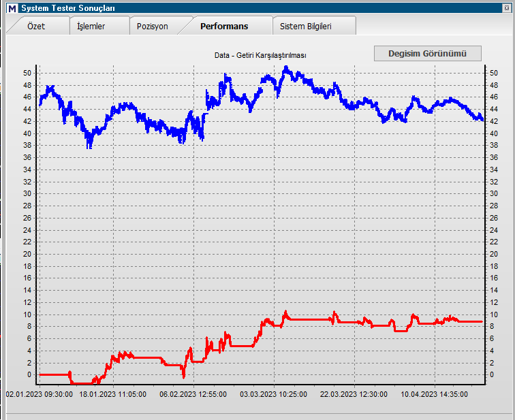
Task: Click the left axis value 0
Action: [x=29, y=374]
